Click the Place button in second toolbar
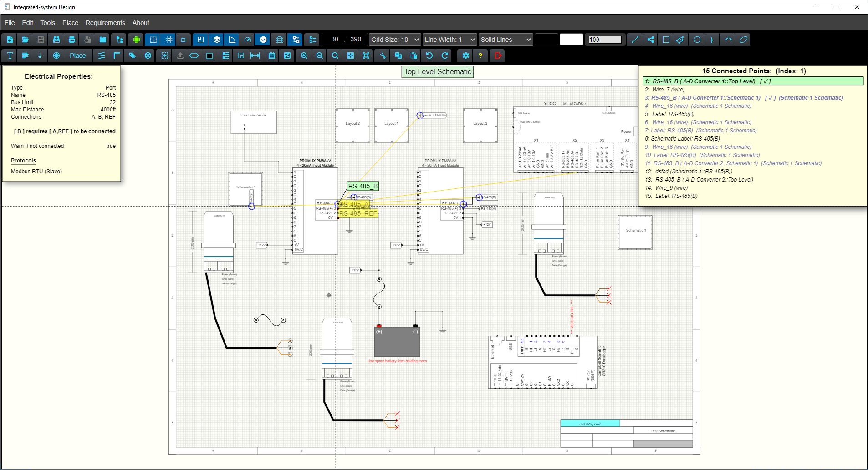 78,56
